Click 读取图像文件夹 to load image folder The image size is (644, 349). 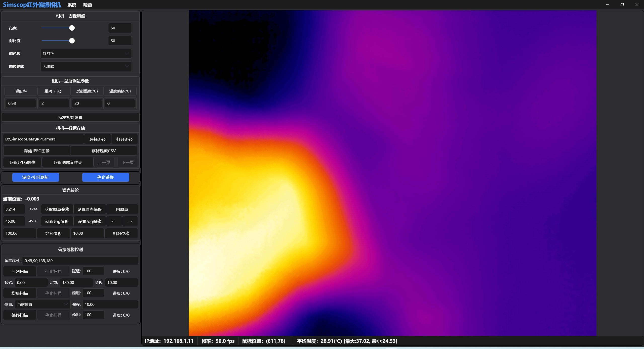[67, 162]
